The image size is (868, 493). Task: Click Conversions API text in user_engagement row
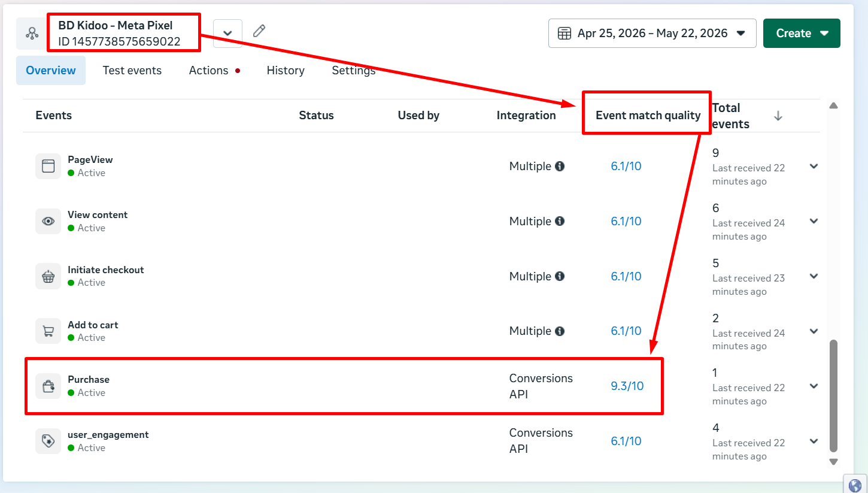pyautogui.click(x=541, y=441)
